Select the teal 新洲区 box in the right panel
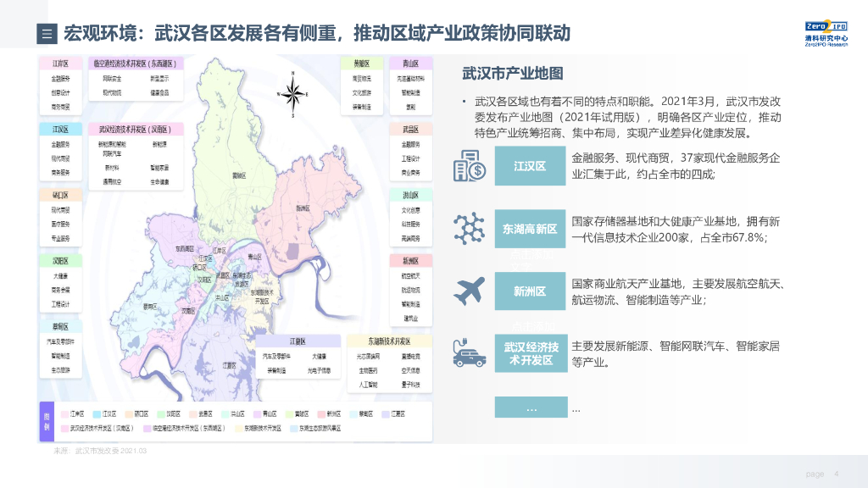The width and height of the screenshot is (868, 488). (x=530, y=291)
